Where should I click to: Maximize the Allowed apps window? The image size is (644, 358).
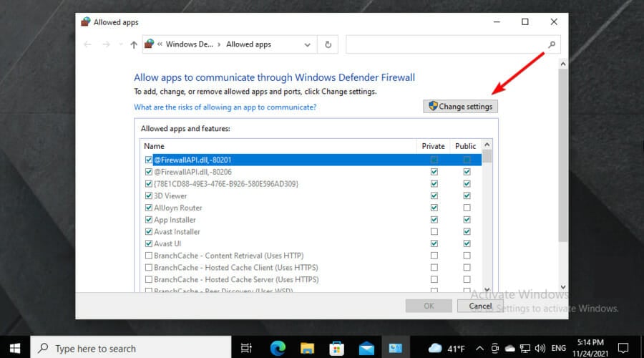(x=525, y=21)
